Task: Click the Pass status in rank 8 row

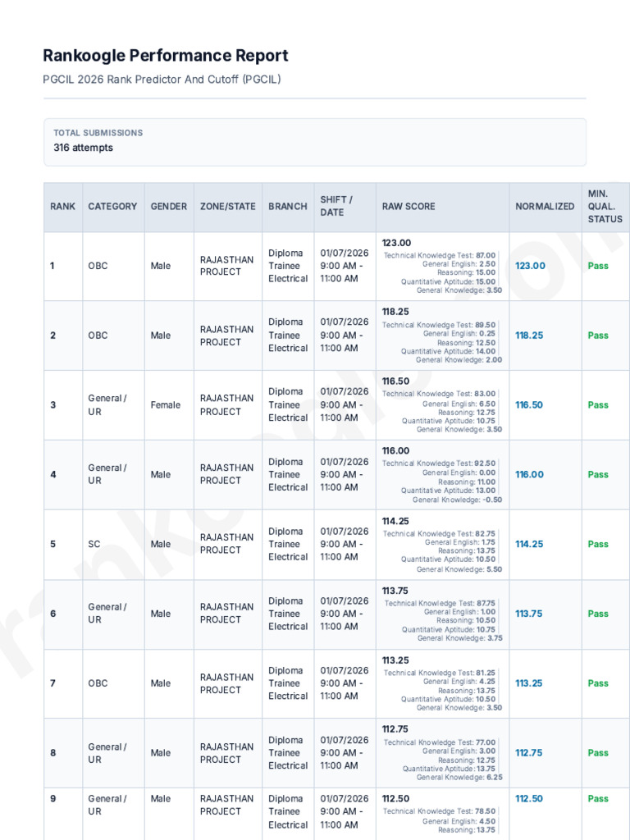Action: point(598,753)
